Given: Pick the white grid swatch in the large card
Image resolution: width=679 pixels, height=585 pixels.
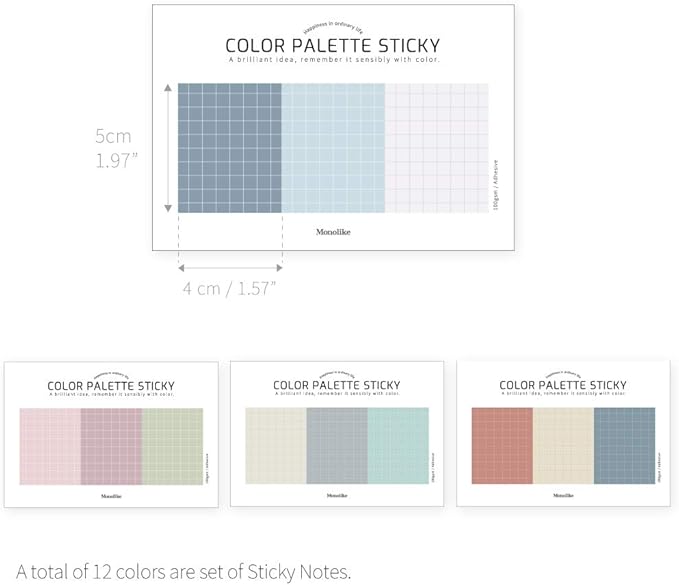Looking at the screenshot, I should (436, 148).
